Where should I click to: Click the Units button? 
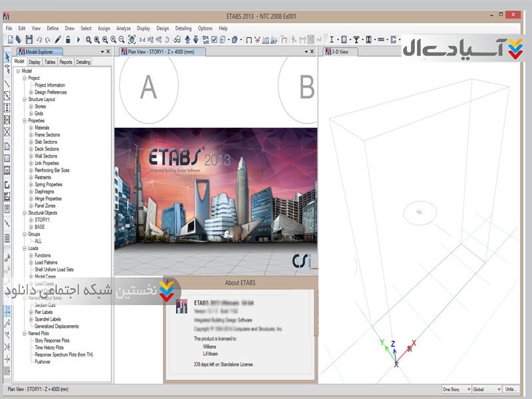511,389
